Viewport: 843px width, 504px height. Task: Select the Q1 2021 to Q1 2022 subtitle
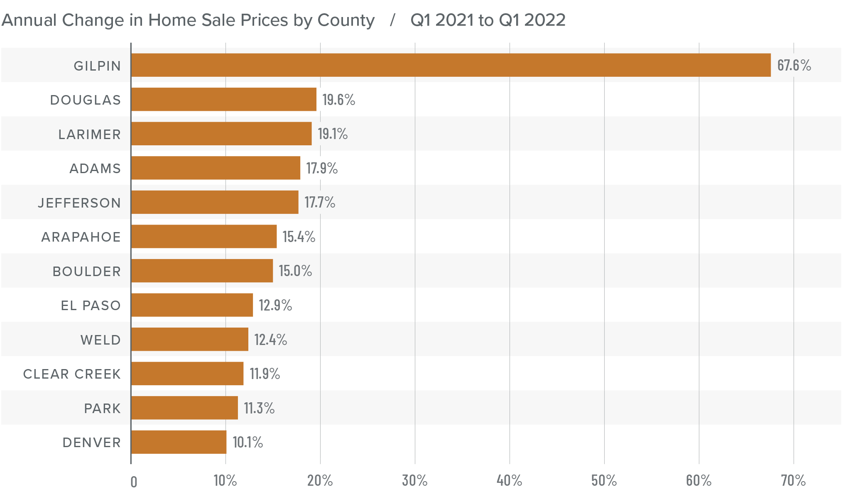488,20
